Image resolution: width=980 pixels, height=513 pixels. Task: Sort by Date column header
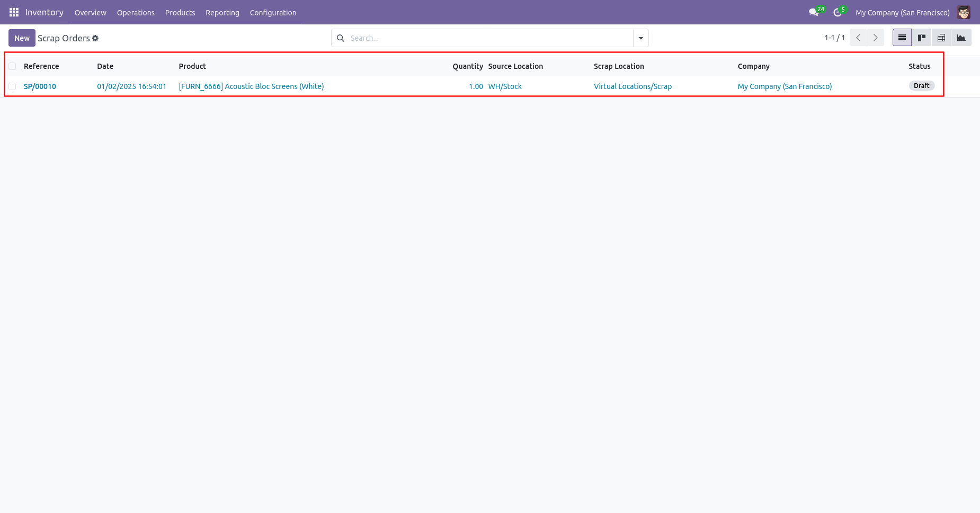pyautogui.click(x=105, y=66)
